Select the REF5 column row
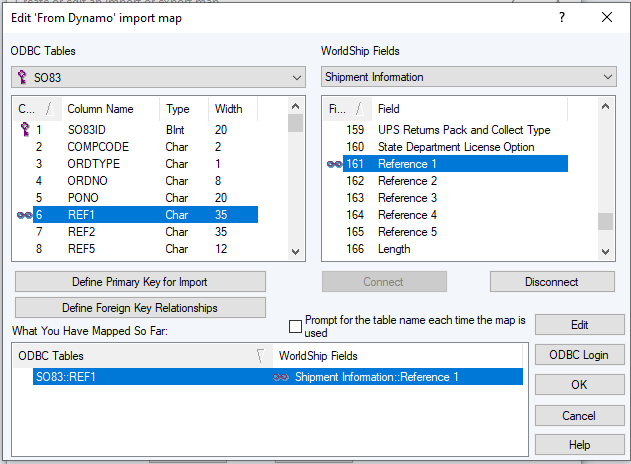631x464 pixels. click(x=137, y=249)
